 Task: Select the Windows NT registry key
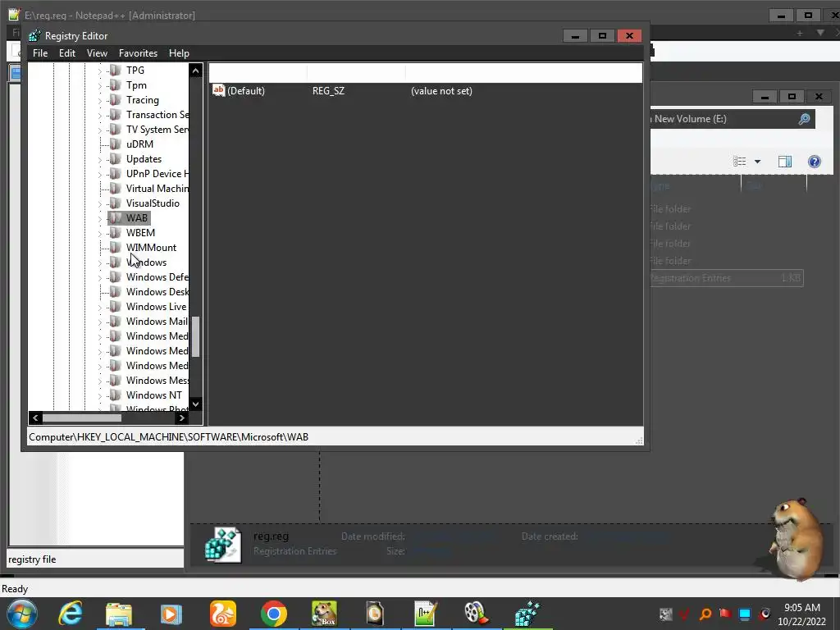pos(153,395)
